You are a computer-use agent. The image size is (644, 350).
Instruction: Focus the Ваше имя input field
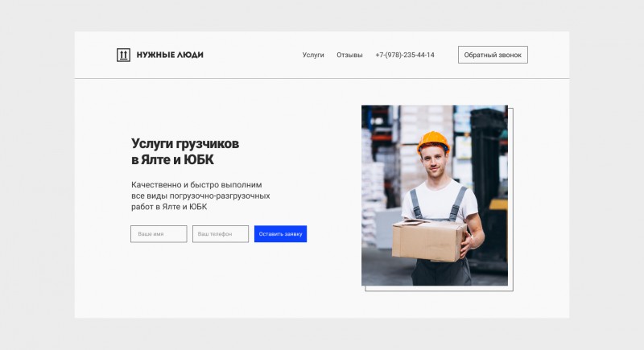click(159, 234)
